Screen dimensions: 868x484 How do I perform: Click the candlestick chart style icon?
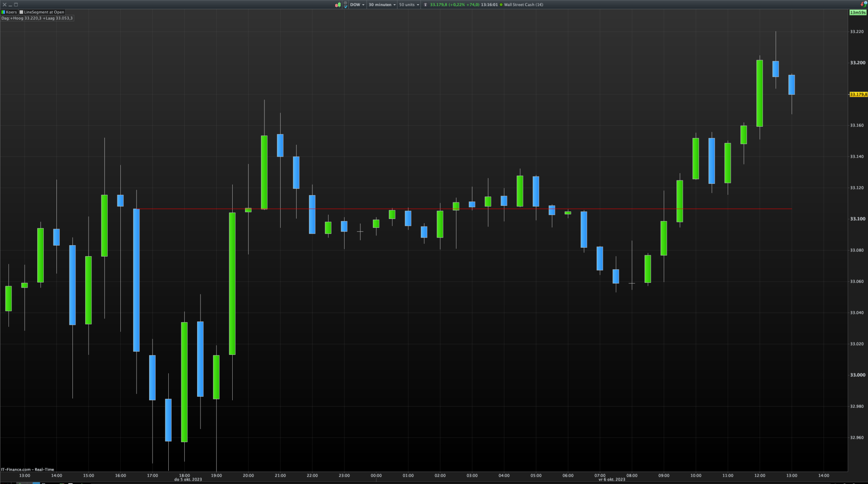pyautogui.click(x=338, y=5)
